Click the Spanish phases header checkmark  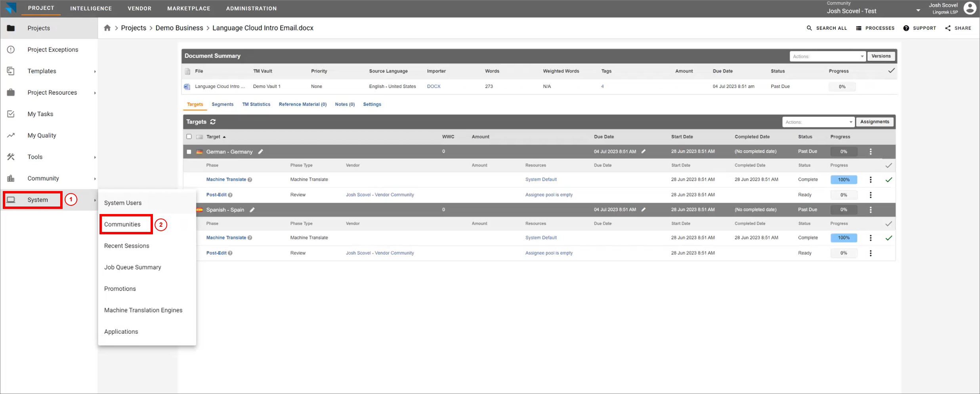(x=889, y=224)
